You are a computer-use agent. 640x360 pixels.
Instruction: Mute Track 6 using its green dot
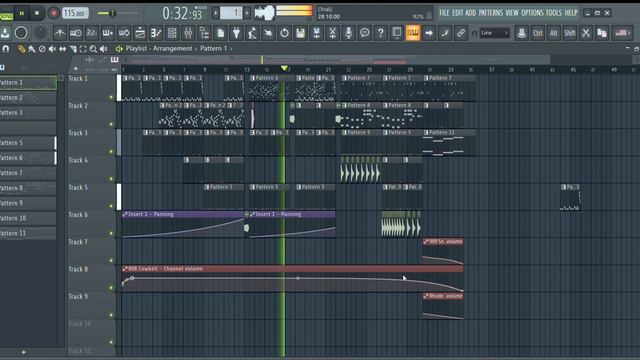(111, 233)
